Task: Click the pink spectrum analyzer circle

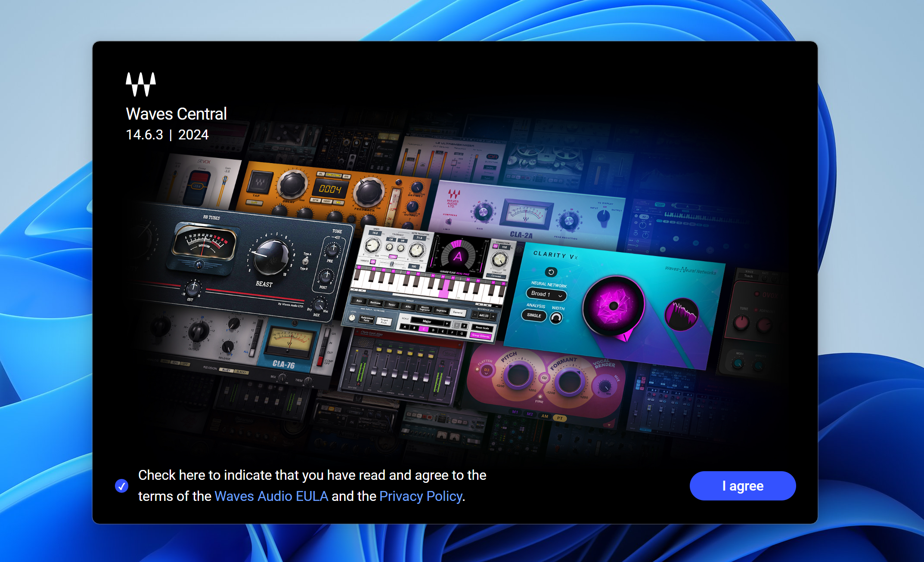Action: tap(682, 315)
